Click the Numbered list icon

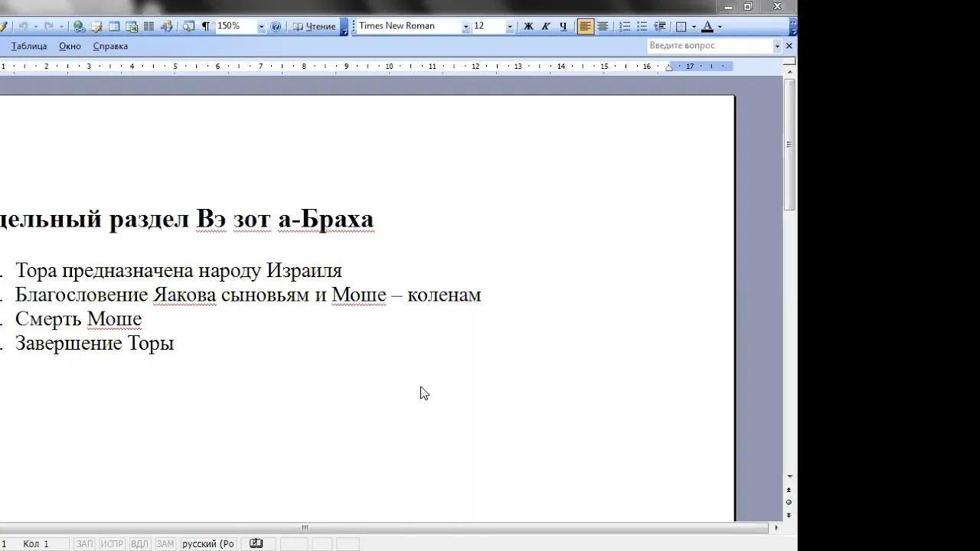[x=625, y=26]
